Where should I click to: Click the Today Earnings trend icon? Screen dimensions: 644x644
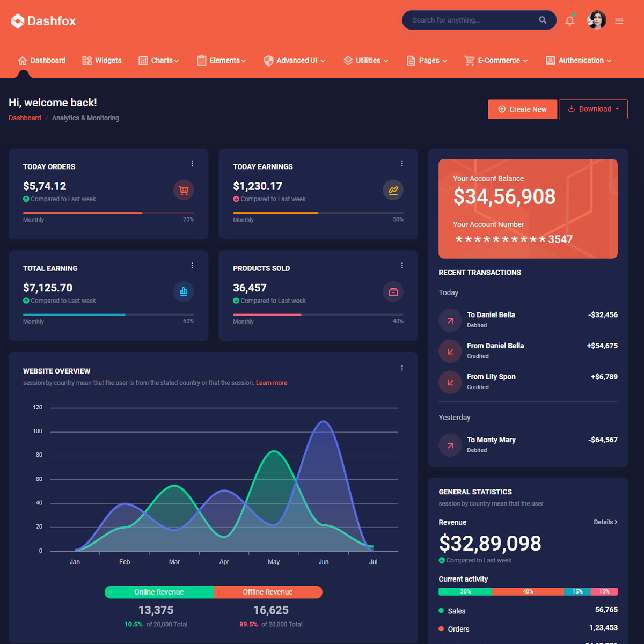393,190
